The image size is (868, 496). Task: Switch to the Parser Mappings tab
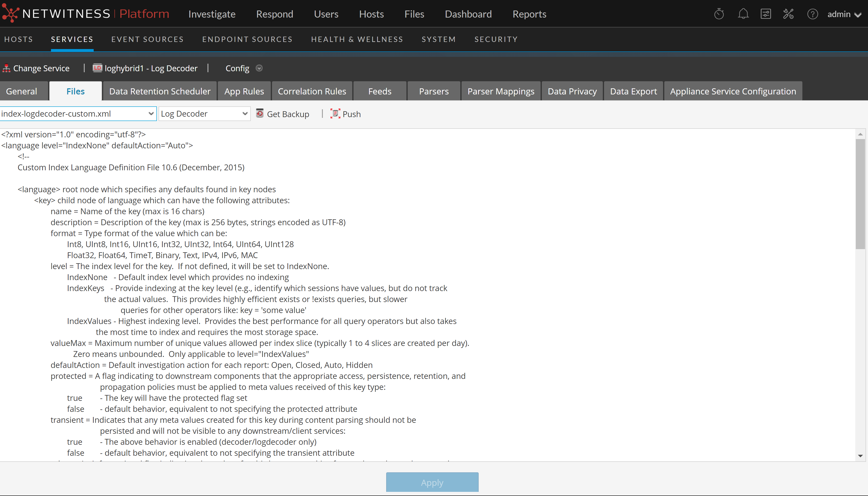point(501,91)
